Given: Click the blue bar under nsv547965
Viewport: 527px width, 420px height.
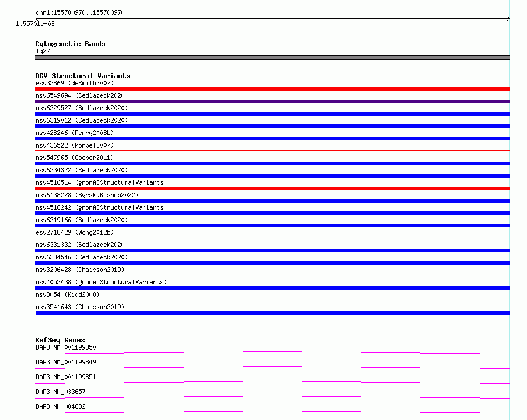Looking at the screenshot, I should [272, 163].
